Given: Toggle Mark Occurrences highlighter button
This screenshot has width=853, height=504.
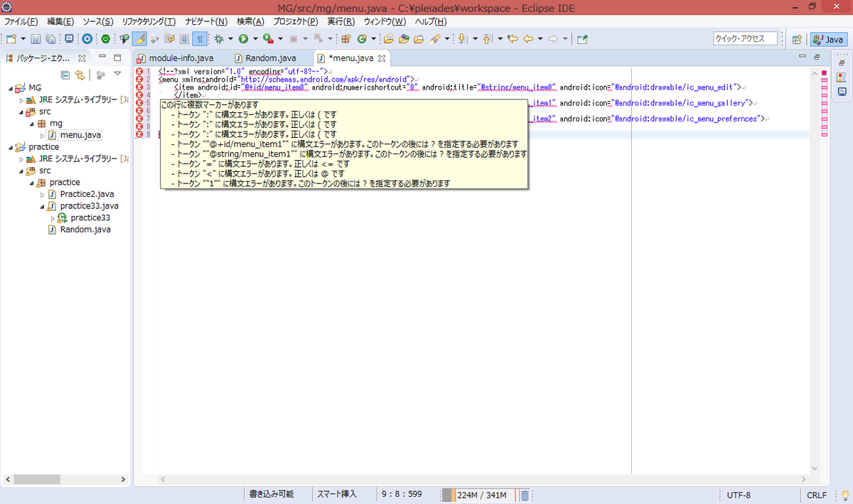Looking at the screenshot, I should pyautogui.click(x=140, y=39).
